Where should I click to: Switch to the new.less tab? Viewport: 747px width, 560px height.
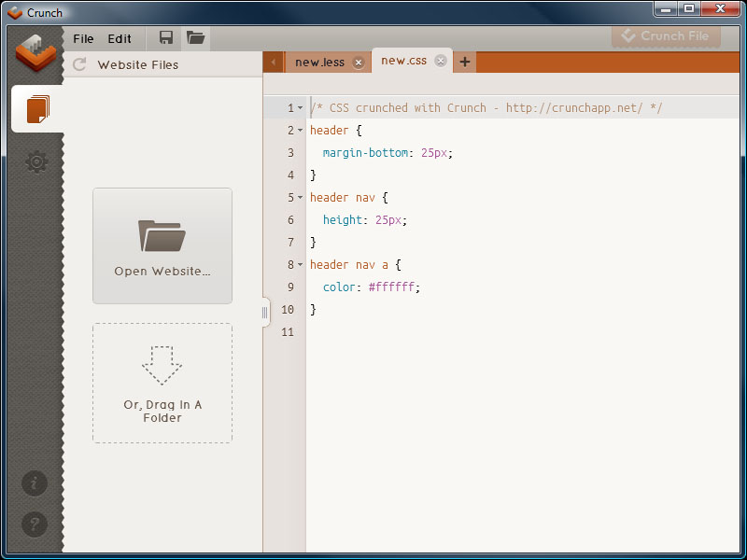tap(319, 63)
